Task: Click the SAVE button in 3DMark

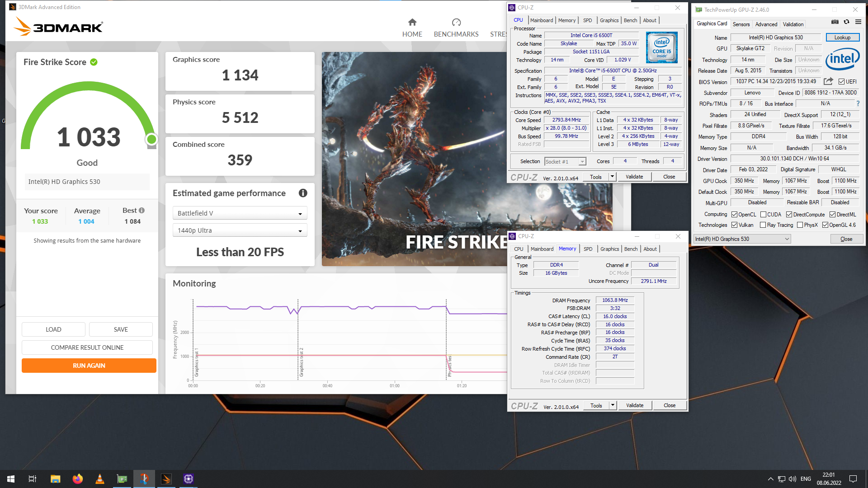Action: 121,329
